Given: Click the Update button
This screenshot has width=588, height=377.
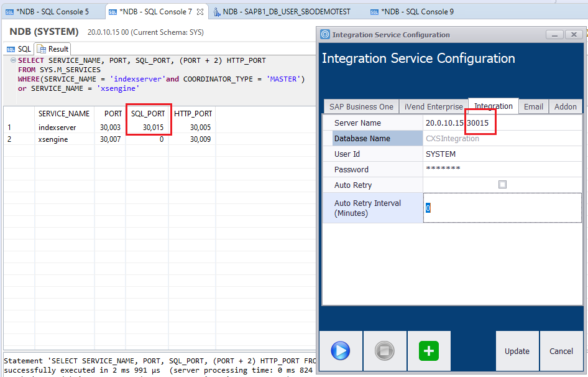Looking at the screenshot, I should (517, 351).
